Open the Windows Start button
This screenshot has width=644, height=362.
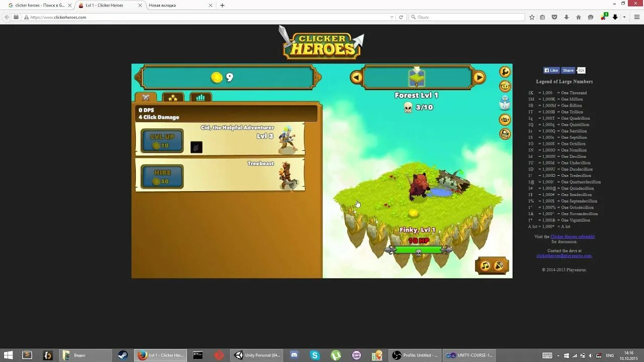[x=9, y=355]
